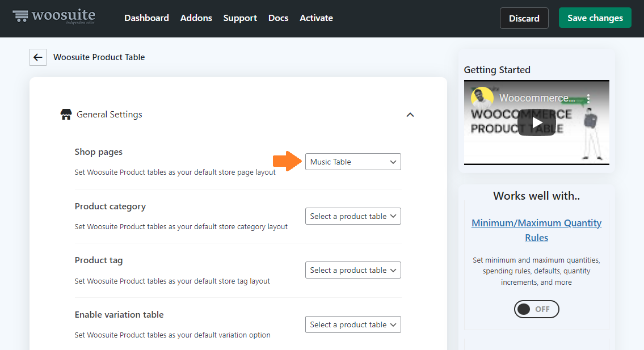Open the Product category table dropdown
Viewport: 644px width, 350px height.
[x=353, y=216]
